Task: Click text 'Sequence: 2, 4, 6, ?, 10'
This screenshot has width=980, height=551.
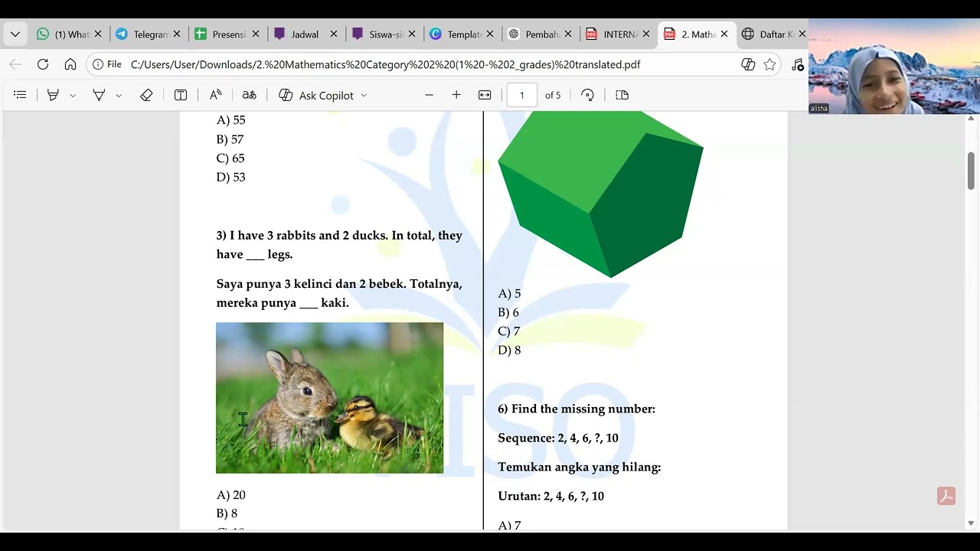Action: click(x=558, y=438)
